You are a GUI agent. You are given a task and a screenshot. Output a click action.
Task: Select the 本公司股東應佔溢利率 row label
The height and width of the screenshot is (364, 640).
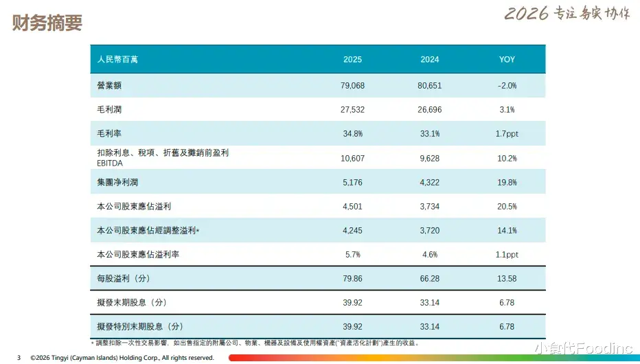(138, 255)
